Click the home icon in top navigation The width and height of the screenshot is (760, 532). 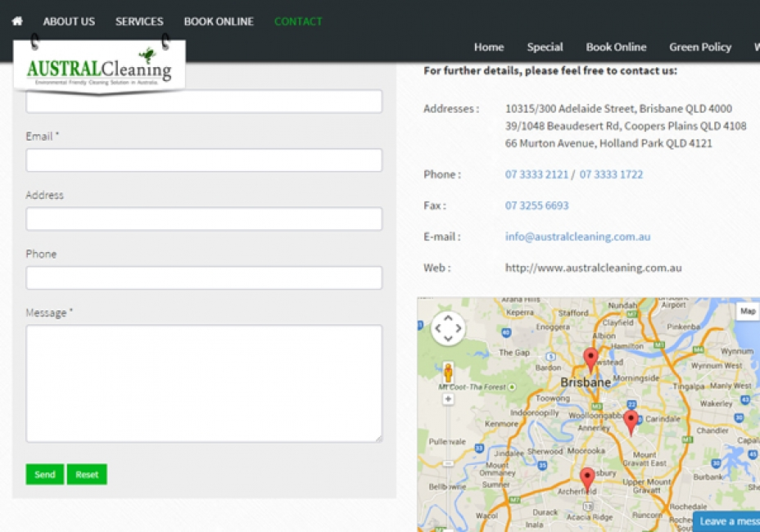pos(17,20)
